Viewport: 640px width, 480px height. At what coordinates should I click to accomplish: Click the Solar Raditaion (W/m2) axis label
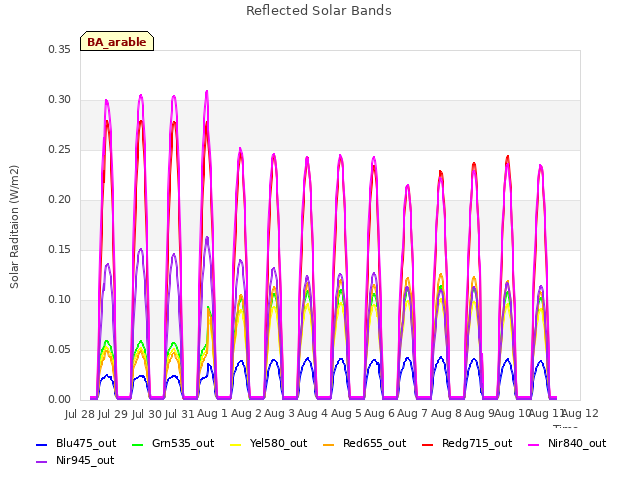pyautogui.click(x=14, y=227)
